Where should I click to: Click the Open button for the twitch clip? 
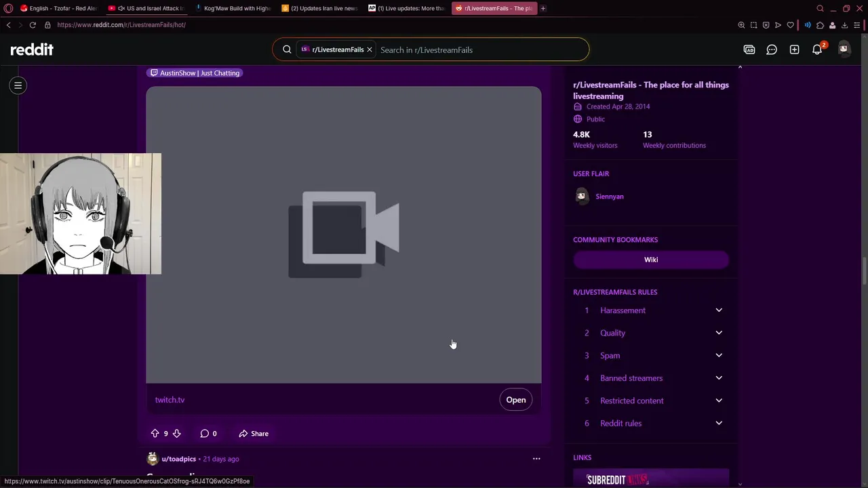pos(516,400)
